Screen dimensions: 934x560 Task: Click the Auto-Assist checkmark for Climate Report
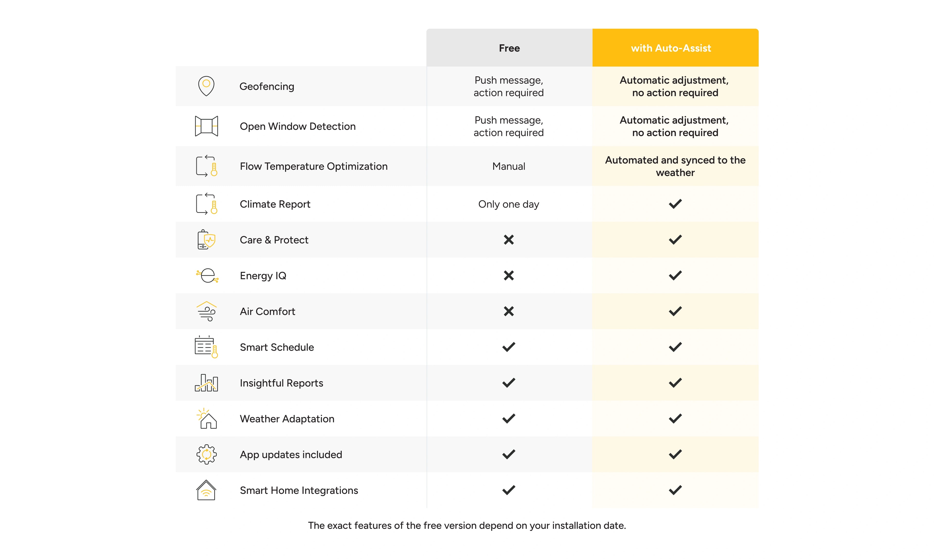point(675,204)
